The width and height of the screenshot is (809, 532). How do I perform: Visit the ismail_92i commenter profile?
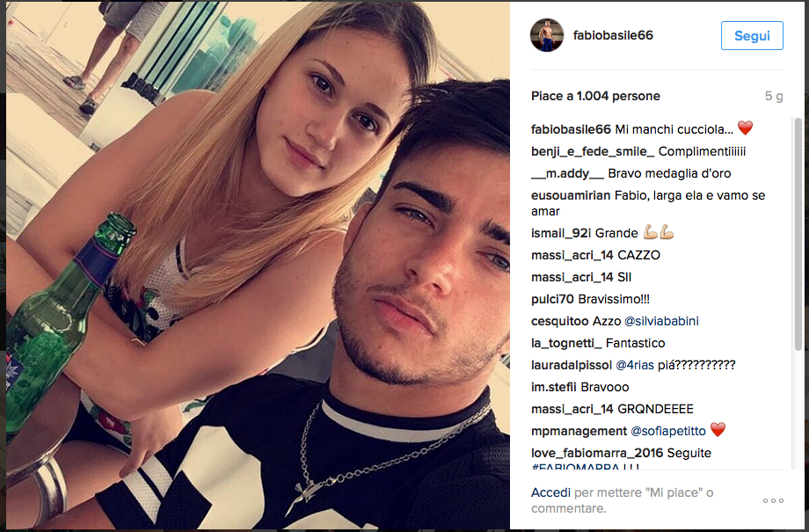561,233
